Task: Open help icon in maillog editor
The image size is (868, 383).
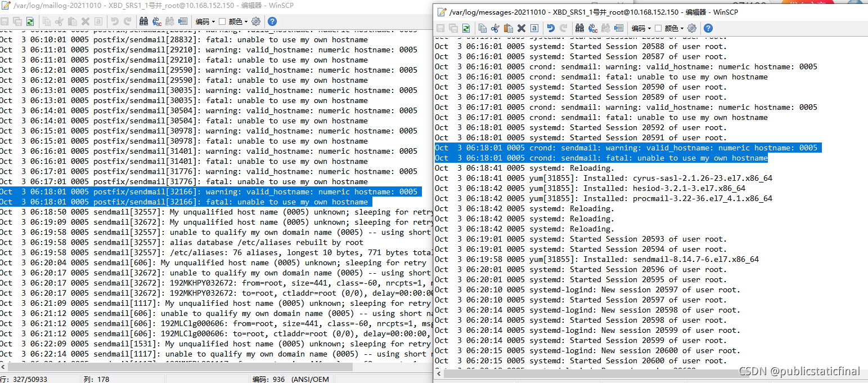Action: (x=272, y=21)
